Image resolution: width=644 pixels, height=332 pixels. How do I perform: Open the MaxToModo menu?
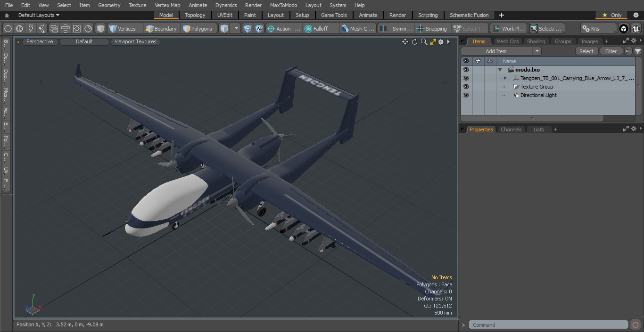(x=283, y=5)
